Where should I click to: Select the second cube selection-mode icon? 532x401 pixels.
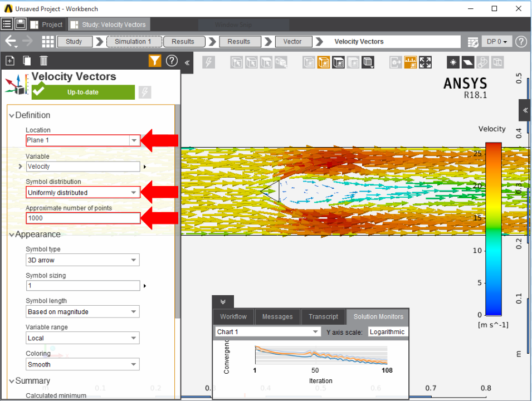point(251,62)
